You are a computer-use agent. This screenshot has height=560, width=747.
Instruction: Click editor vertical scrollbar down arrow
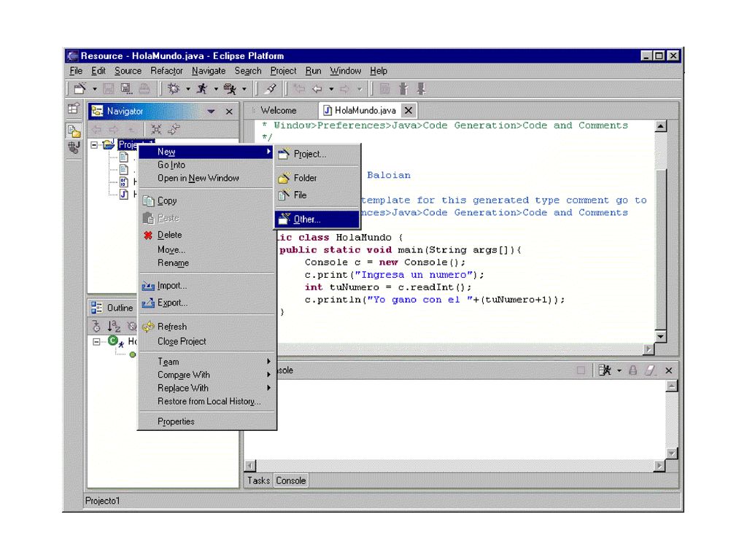point(660,336)
